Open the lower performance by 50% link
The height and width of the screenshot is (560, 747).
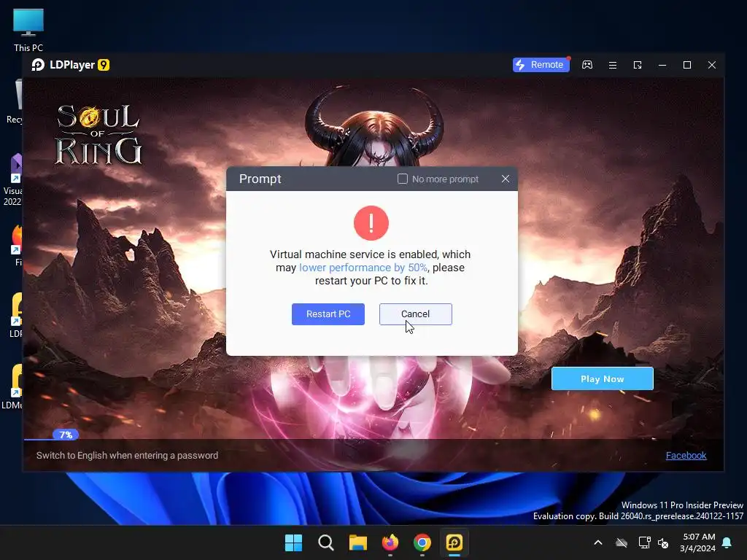coord(363,268)
